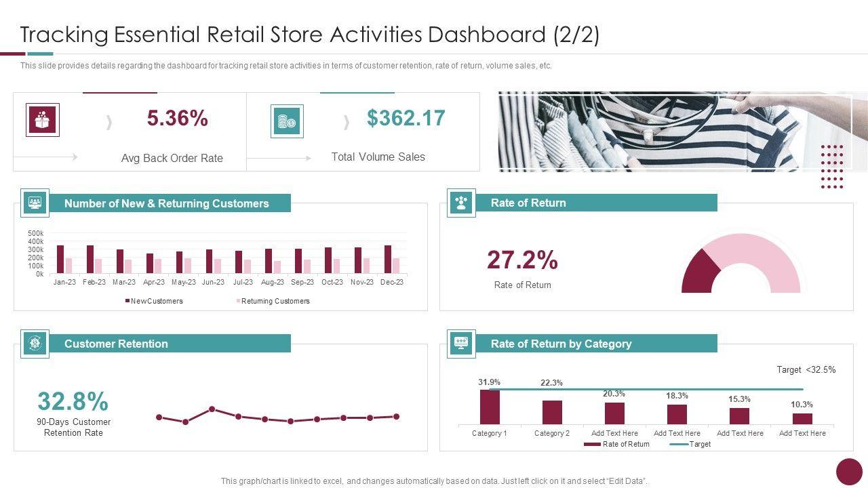The width and height of the screenshot is (868, 488).
Task: Select the 22.3% data label
Action: 552,383
